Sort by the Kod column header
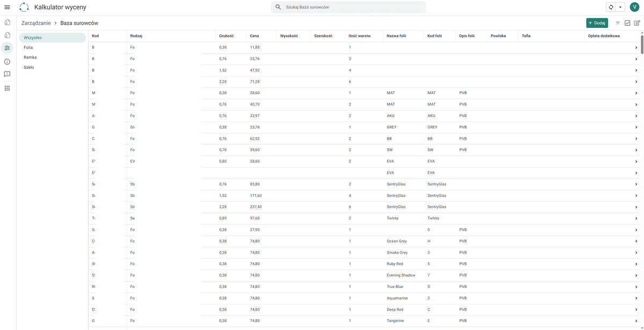This screenshot has width=644, height=330. [95, 36]
